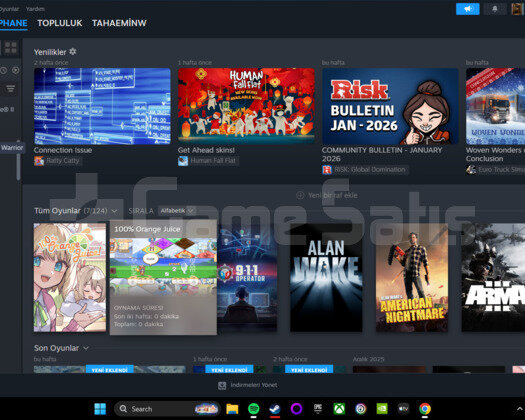Open the Yardım menu

coord(35,9)
